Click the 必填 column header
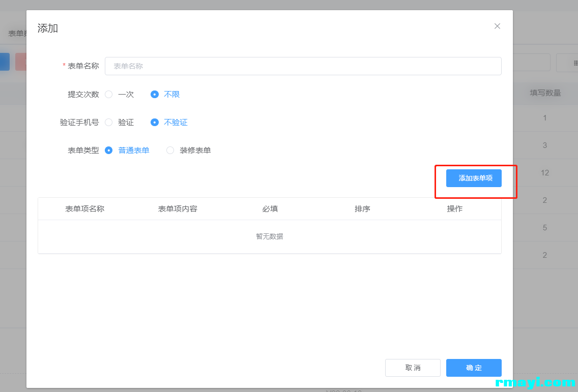 point(270,209)
